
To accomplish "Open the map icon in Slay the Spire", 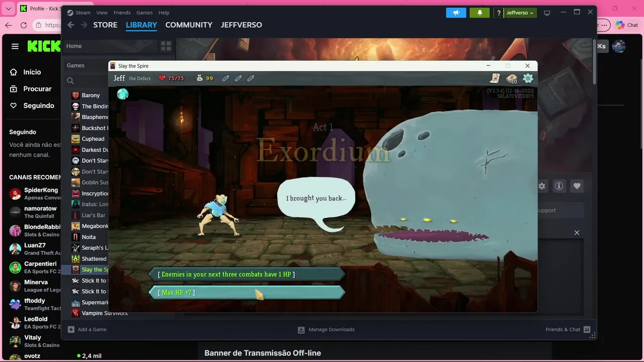I will coord(495,78).
